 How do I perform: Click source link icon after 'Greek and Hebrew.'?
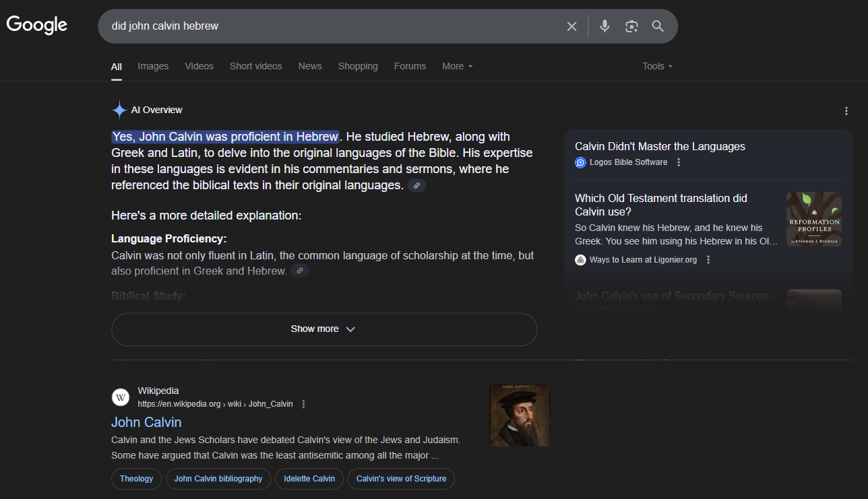300,271
